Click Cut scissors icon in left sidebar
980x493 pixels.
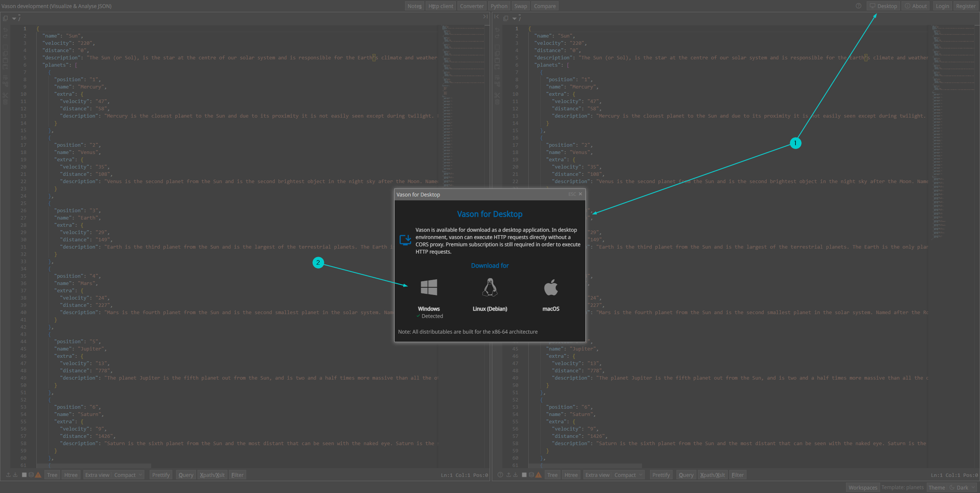click(5, 95)
